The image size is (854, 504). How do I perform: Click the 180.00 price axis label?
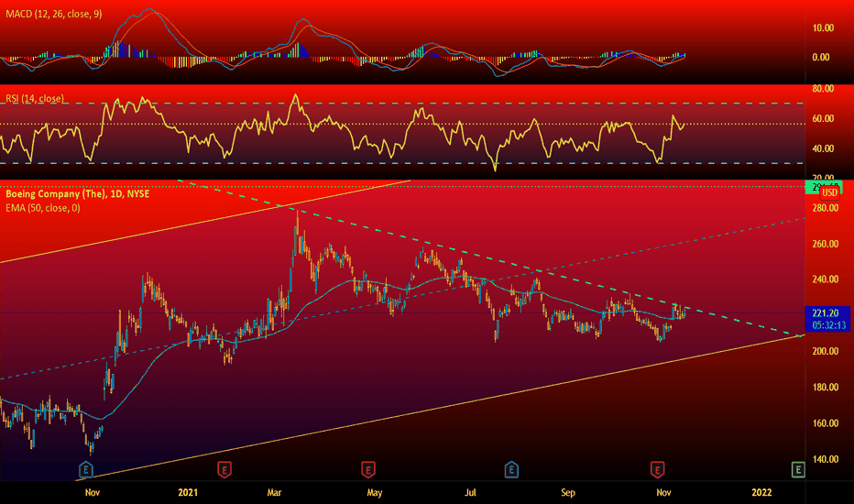pos(825,388)
